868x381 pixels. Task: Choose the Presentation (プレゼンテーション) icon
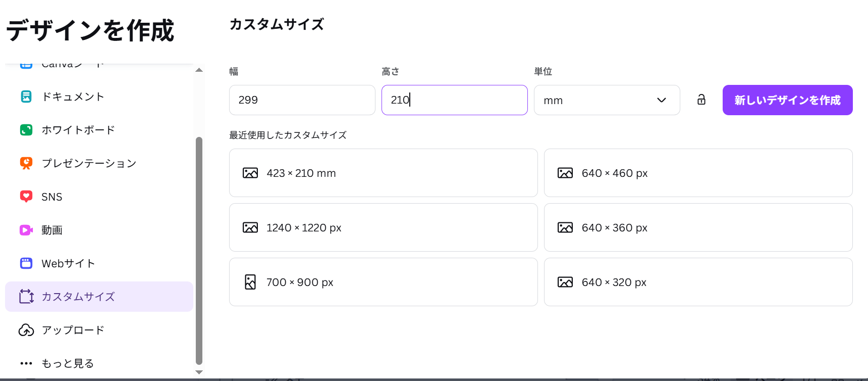(x=26, y=163)
